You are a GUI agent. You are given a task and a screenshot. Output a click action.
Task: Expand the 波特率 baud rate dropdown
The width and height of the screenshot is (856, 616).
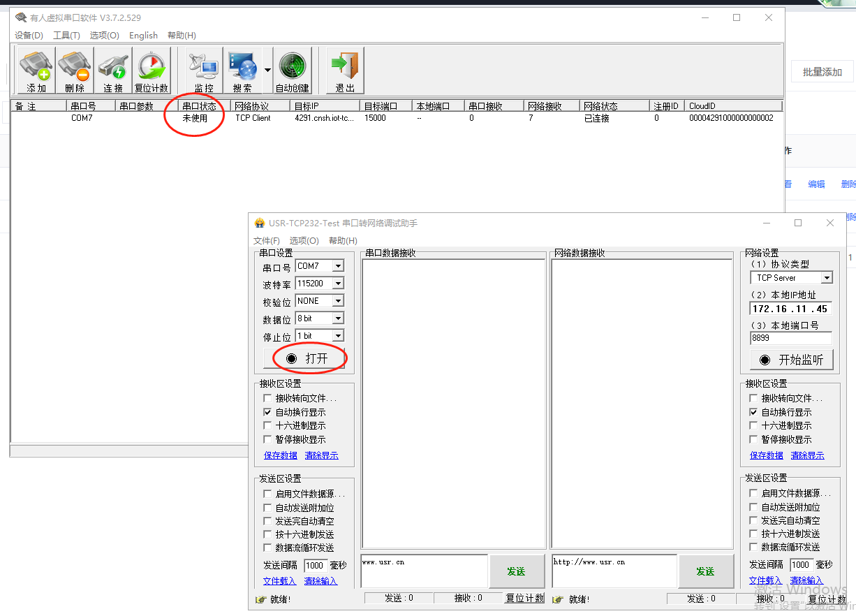pyautogui.click(x=338, y=284)
